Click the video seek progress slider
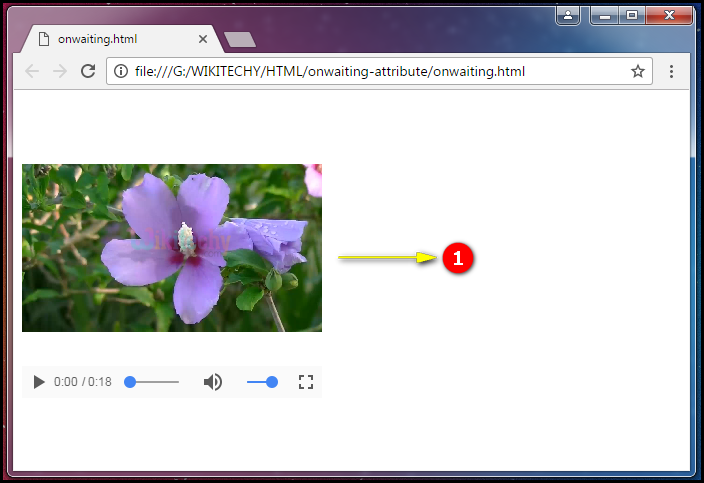Image resolution: width=704 pixels, height=483 pixels. click(x=153, y=382)
